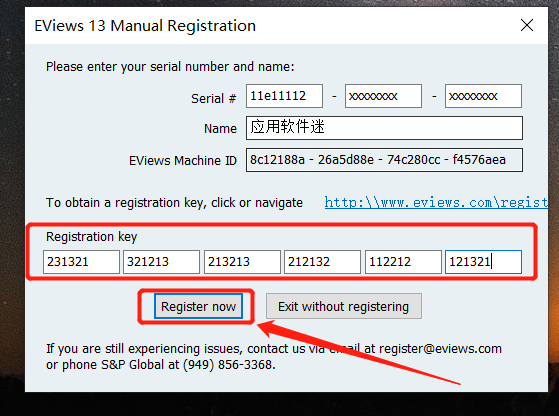The image size is (559, 416).
Task: Focus registration key box containing 231321
Action: 81,262
